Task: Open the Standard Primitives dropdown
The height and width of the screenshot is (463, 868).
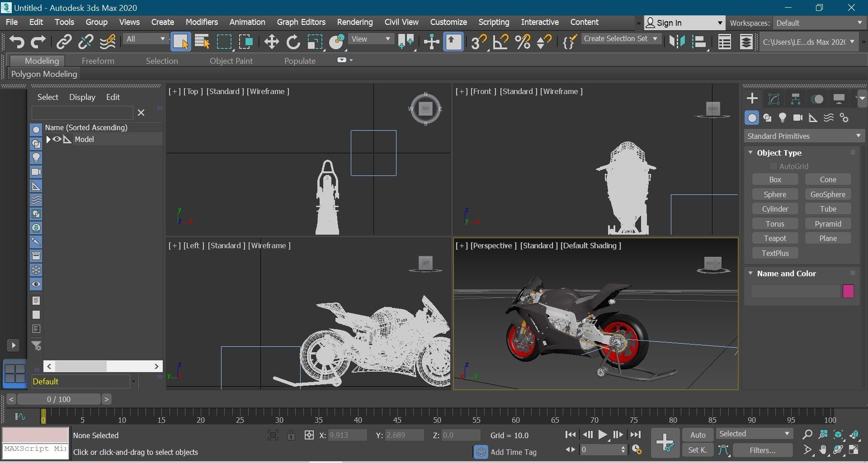Action: coord(804,136)
